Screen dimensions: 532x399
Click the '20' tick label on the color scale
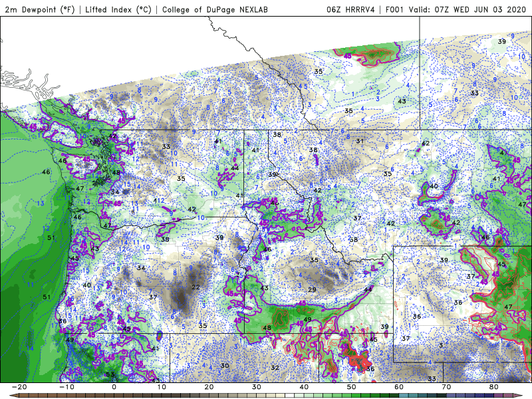tap(209, 387)
